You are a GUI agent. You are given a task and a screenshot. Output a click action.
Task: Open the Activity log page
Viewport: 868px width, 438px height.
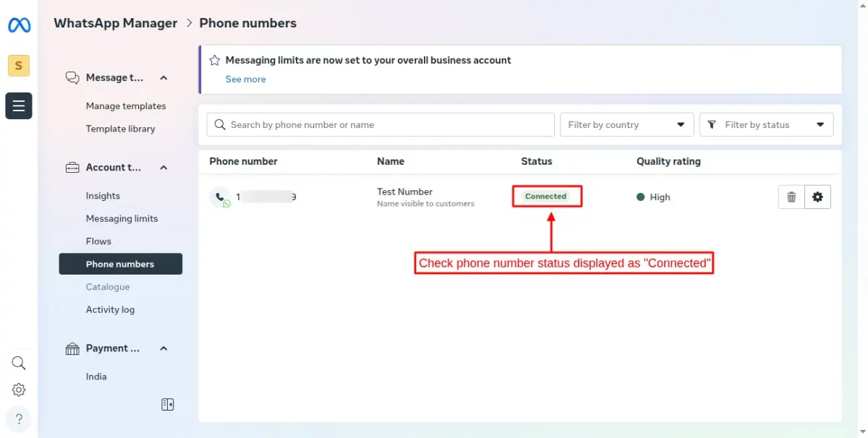(110, 310)
